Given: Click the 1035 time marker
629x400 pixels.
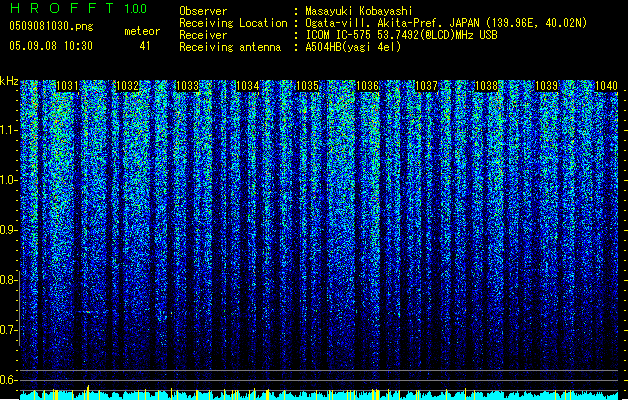Looking at the screenshot, I should pyautogui.click(x=307, y=86).
